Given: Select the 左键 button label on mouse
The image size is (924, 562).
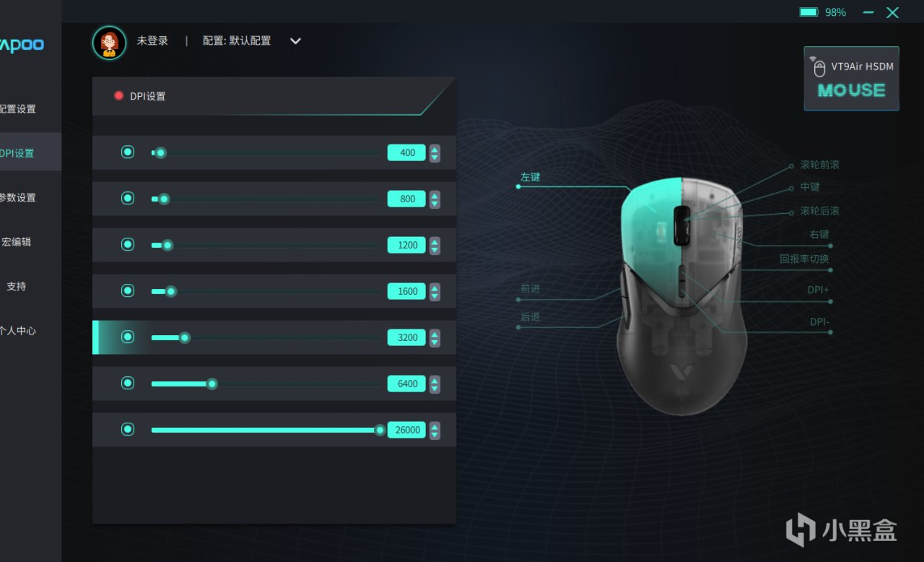Looking at the screenshot, I should coord(531,177).
